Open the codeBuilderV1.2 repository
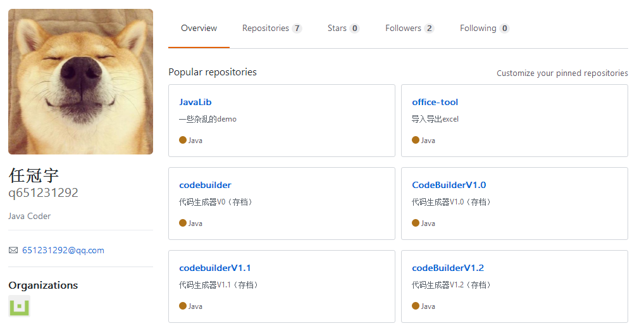 448,268
